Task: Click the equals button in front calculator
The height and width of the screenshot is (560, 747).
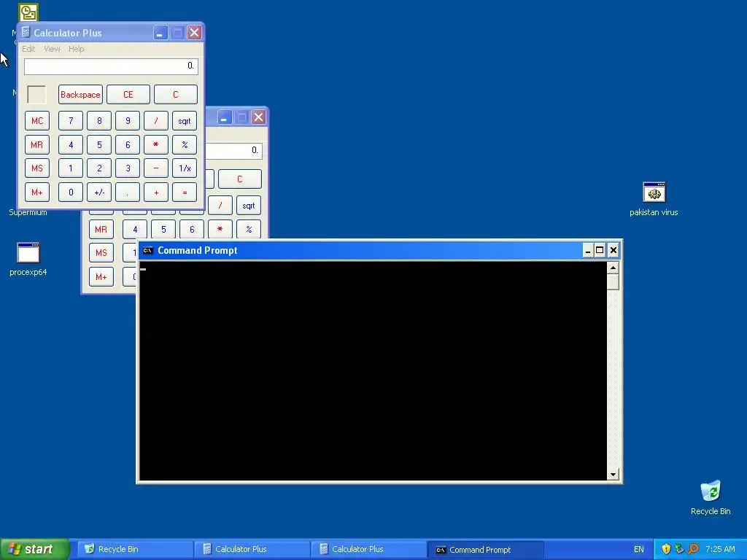Action: (x=185, y=192)
